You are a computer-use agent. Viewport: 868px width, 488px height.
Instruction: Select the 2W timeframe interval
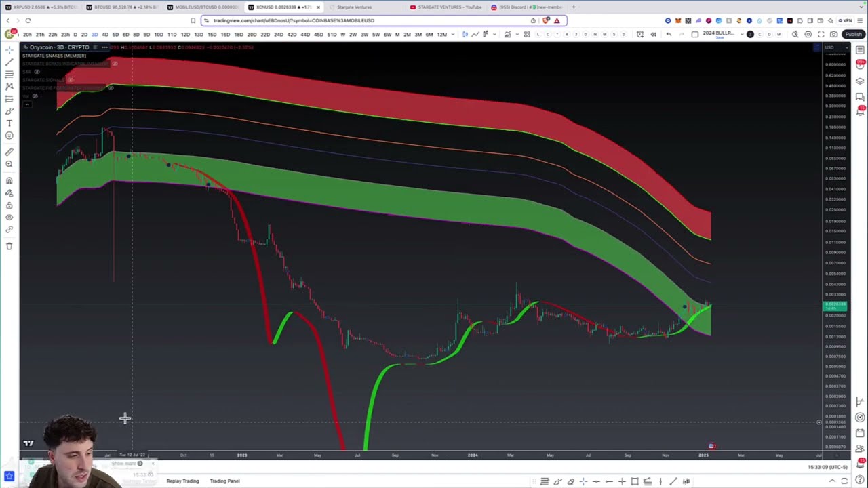click(x=353, y=35)
